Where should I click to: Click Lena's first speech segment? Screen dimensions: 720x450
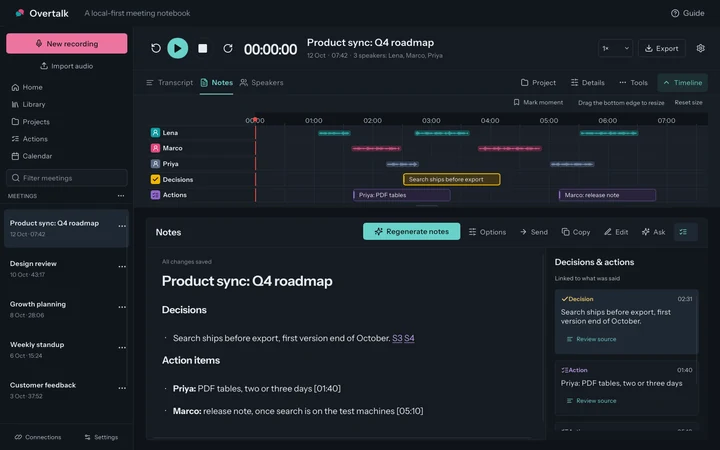tap(334, 133)
